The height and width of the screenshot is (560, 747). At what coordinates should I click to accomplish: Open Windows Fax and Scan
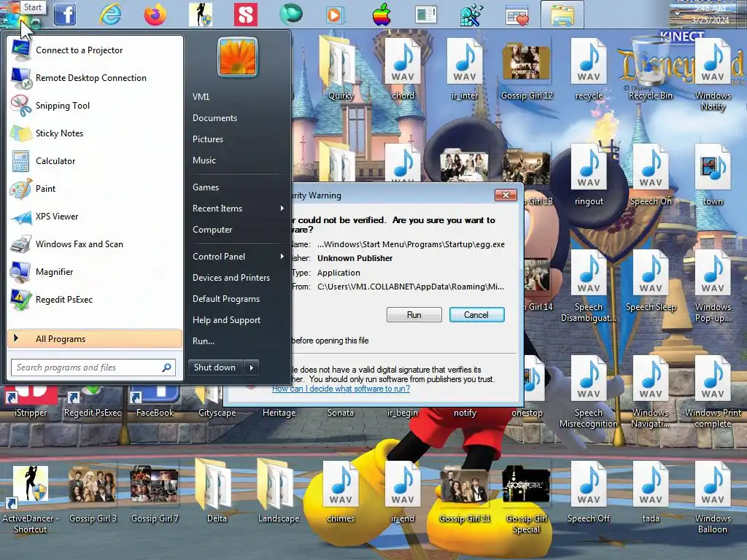click(95, 244)
